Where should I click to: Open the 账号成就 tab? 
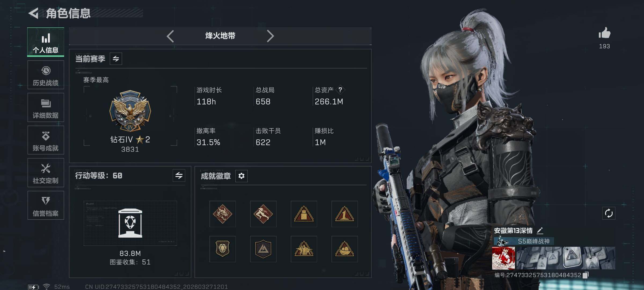click(46, 140)
